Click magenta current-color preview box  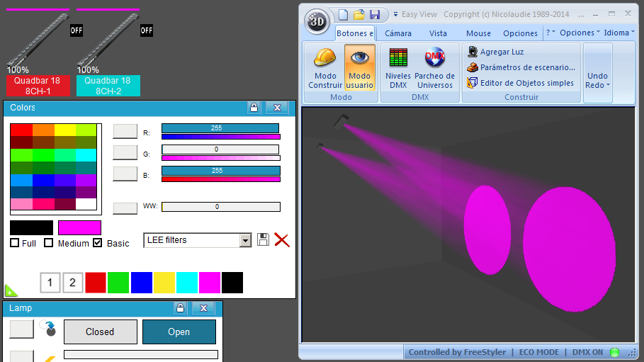click(x=79, y=227)
